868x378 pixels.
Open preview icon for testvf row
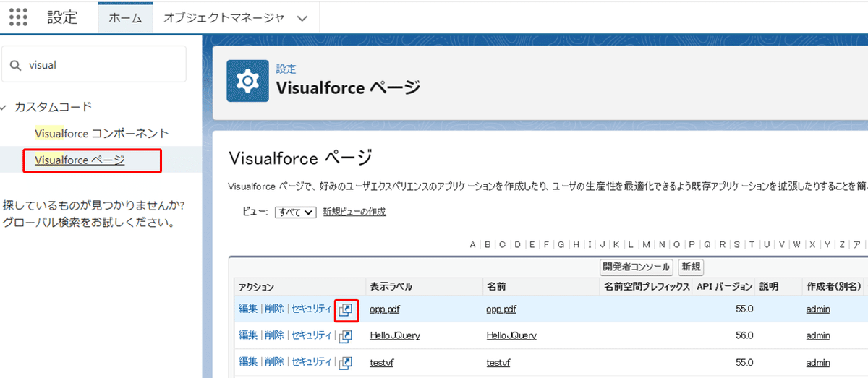click(346, 362)
